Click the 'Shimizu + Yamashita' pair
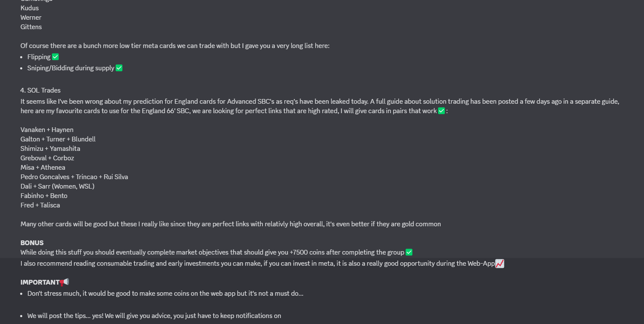Viewport: 644px width, 324px height. (x=51, y=148)
